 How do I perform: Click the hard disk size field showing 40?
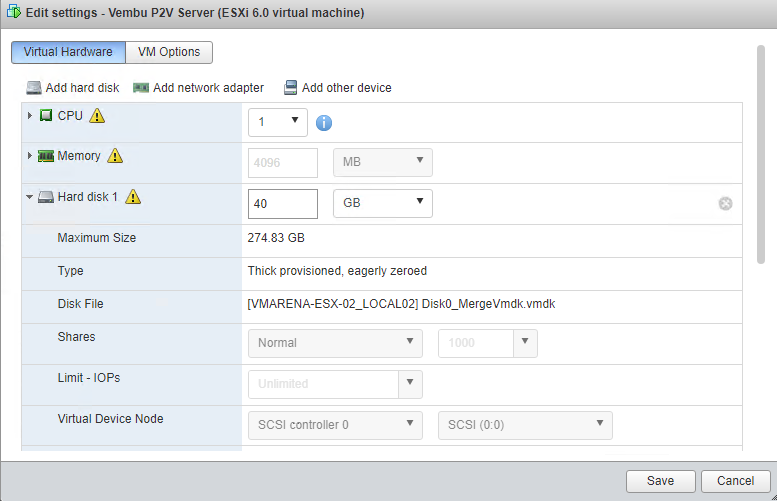click(x=282, y=204)
